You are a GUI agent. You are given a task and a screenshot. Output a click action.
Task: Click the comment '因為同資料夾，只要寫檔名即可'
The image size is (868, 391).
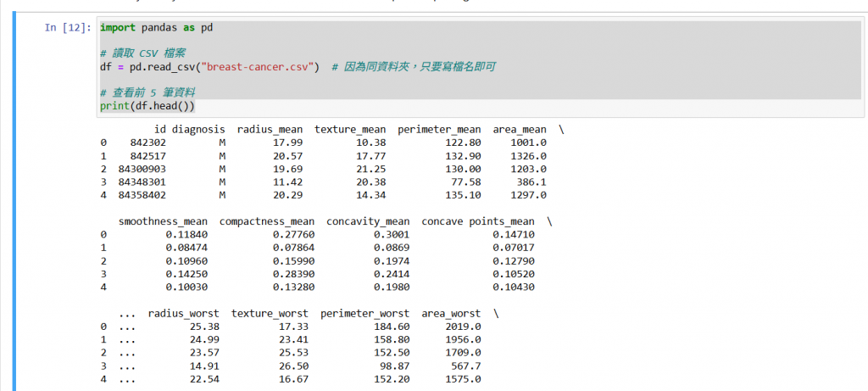coord(414,67)
